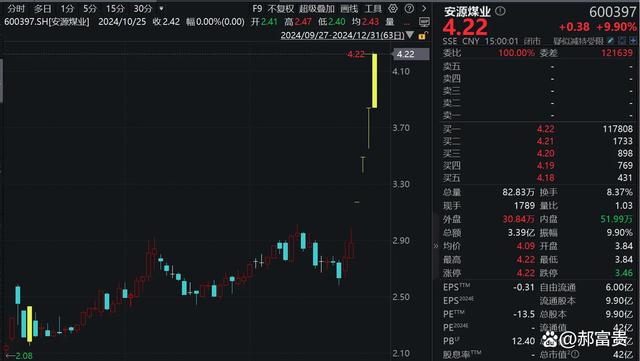Click the monitor icon below toolbar arrow
Image resolution: width=640 pixels, height=361 pixels.
click(424, 22)
